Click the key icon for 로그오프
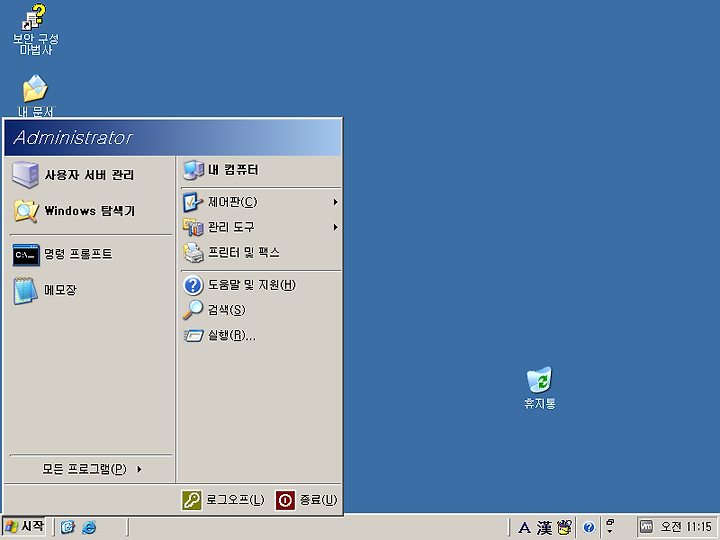The image size is (720, 540). click(x=191, y=500)
